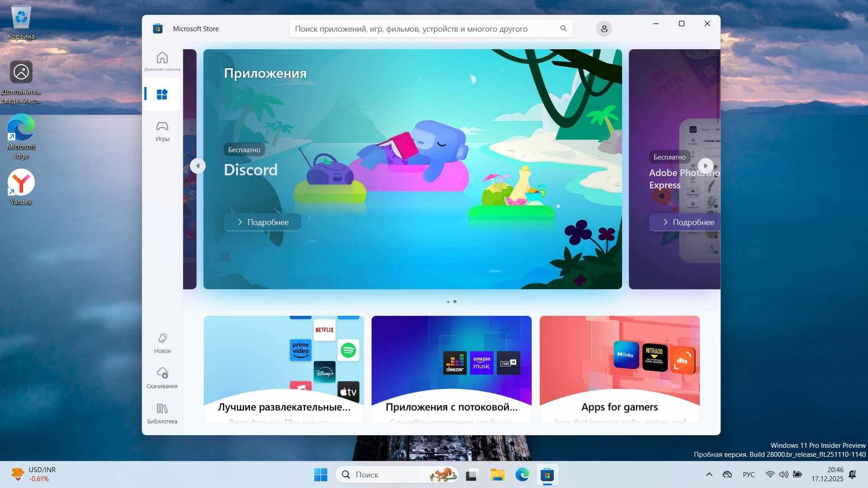Image resolution: width=868 pixels, height=488 pixels.
Task: Select the Apps section icon in sidebar
Action: click(x=162, y=94)
